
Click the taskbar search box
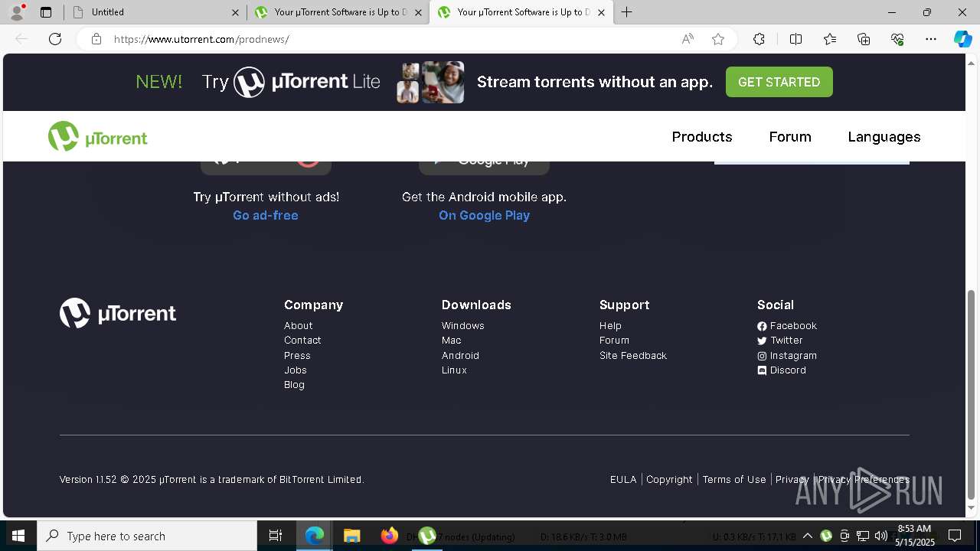point(147,536)
